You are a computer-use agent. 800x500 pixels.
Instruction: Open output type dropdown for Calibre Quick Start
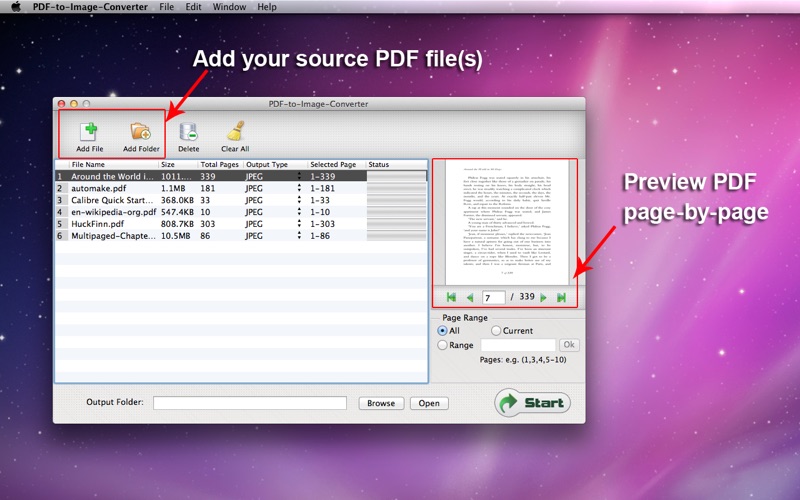299,200
